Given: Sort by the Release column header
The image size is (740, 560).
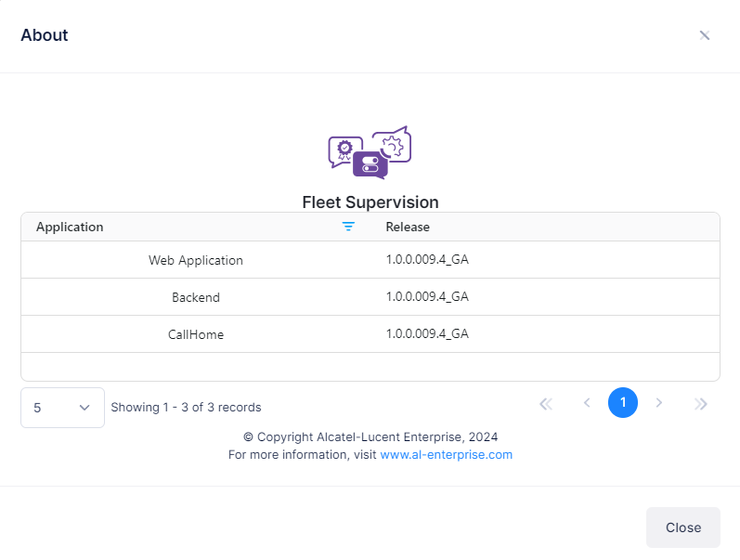Looking at the screenshot, I should point(408,227).
